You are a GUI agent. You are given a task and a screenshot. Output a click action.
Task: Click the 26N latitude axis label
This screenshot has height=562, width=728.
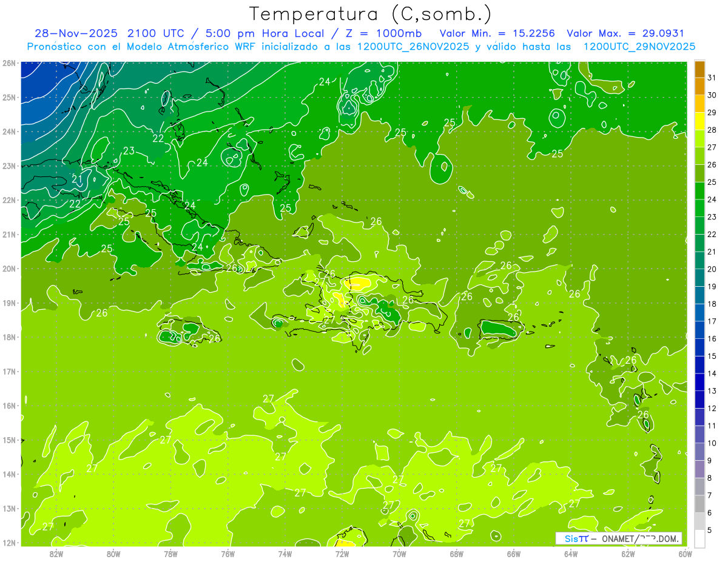9,63
